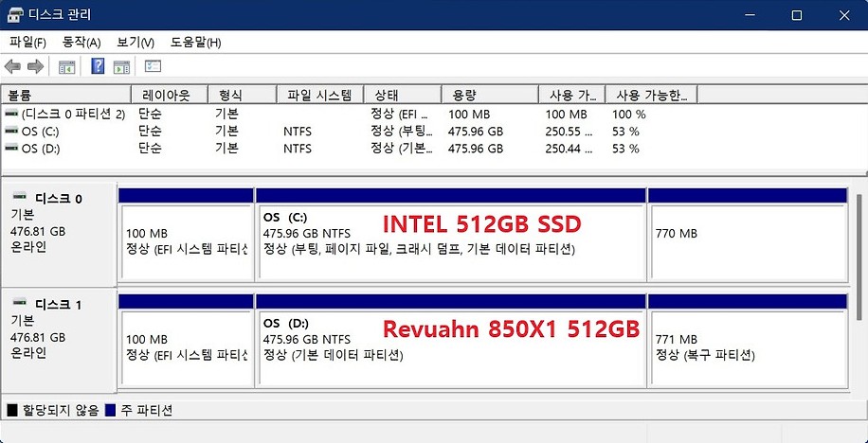The width and height of the screenshot is (868, 443).
Task: Select OS (C:) partition block on Disk 0
Action: (451, 235)
